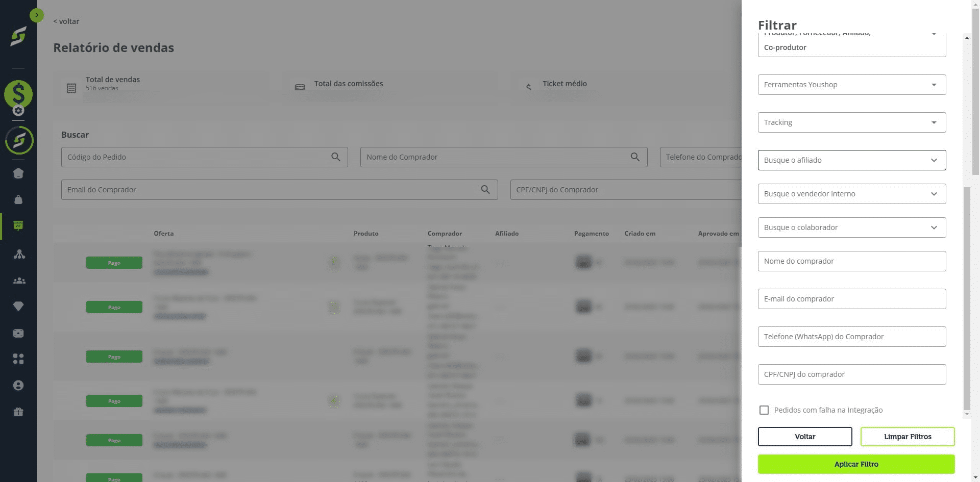Click search icon in Código do Pedido field
The height and width of the screenshot is (482, 980).
click(x=335, y=157)
